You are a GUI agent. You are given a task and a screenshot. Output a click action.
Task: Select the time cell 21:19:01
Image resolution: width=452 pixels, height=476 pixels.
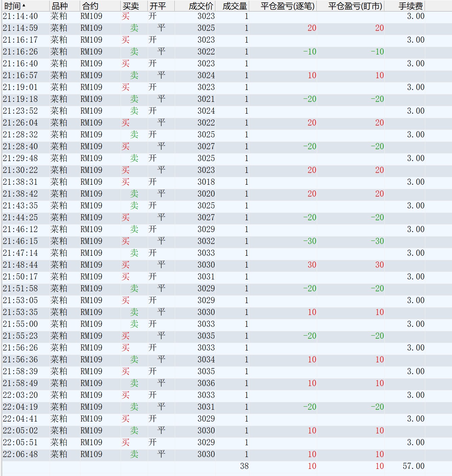click(x=20, y=87)
